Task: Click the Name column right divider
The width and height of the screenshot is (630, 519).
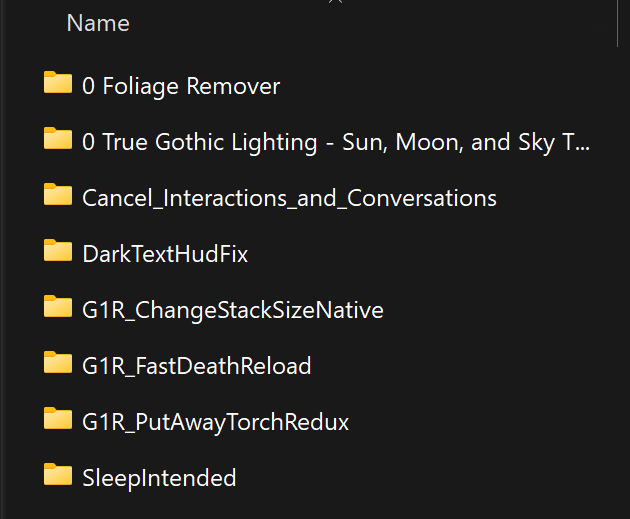Action: [x=618, y=23]
